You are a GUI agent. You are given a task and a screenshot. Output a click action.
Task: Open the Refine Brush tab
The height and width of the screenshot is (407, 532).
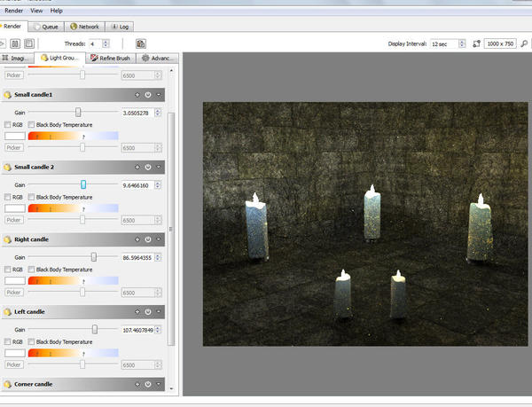pos(111,59)
